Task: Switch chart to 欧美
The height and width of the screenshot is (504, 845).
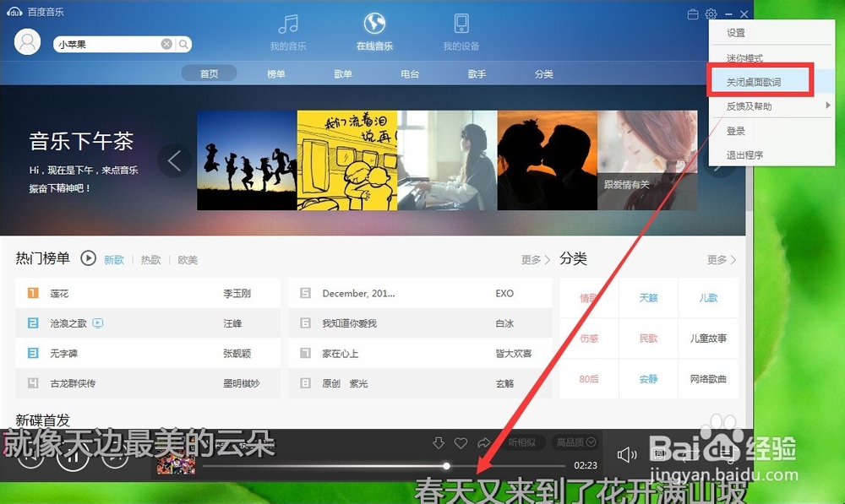Action: pyautogui.click(x=188, y=259)
